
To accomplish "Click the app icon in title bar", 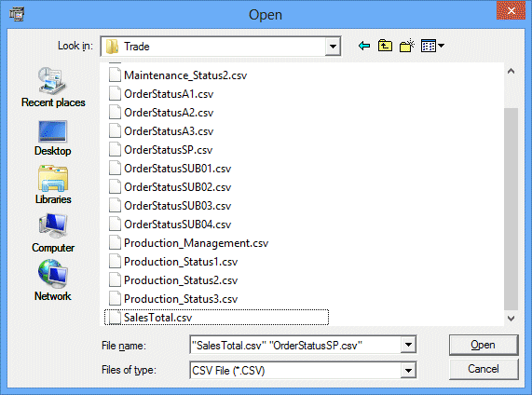I will click(17, 14).
